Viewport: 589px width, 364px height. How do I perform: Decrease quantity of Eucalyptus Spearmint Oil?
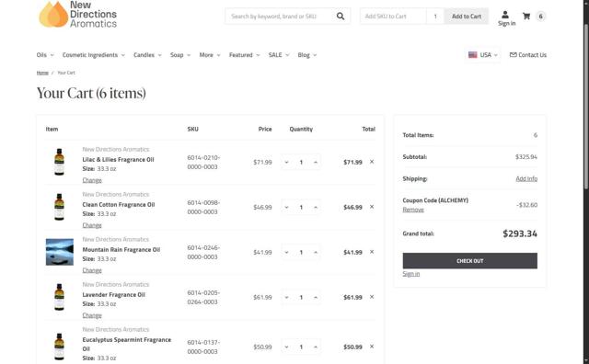click(x=286, y=347)
